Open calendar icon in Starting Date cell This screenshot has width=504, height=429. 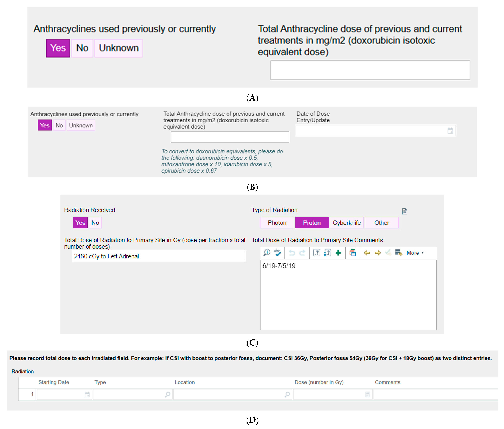click(x=87, y=395)
